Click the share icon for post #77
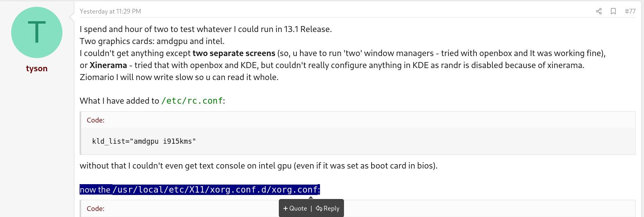Viewport: 644px width, 217px height. click(599, 11)
